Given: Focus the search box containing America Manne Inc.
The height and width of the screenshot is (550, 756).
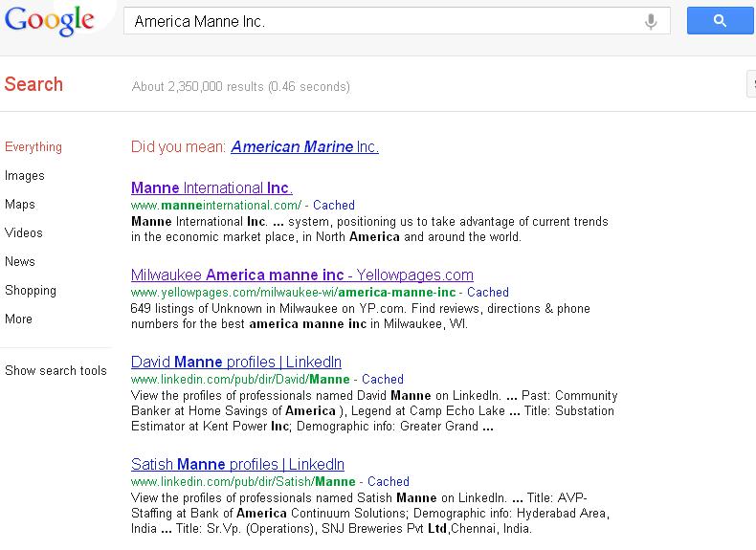Looking at the screenshot, I should point(396,21).
